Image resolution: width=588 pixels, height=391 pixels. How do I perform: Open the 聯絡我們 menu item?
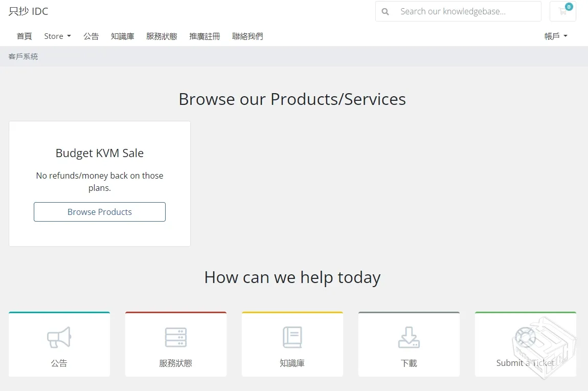point(247,36)
